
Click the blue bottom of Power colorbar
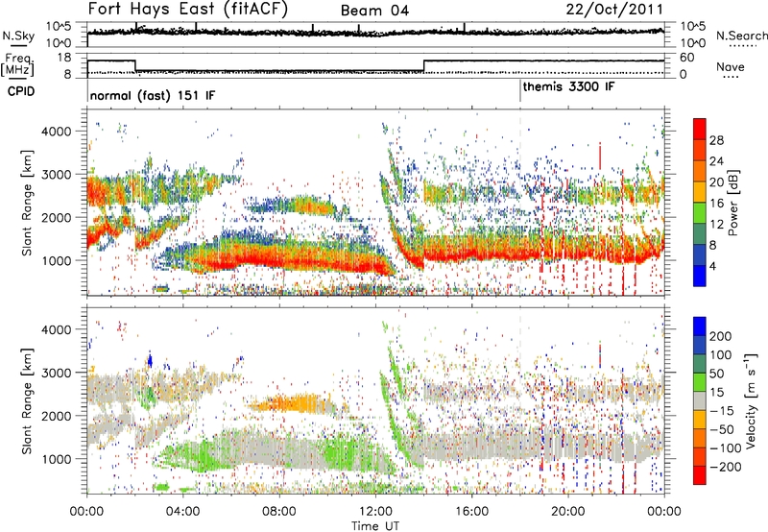coord(700,276)
